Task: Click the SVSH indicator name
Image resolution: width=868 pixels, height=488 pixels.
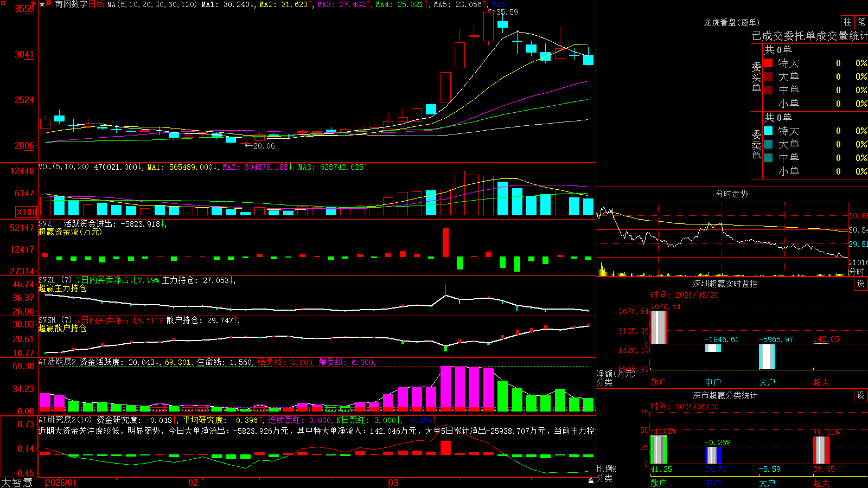Action: tap(47, 320)
